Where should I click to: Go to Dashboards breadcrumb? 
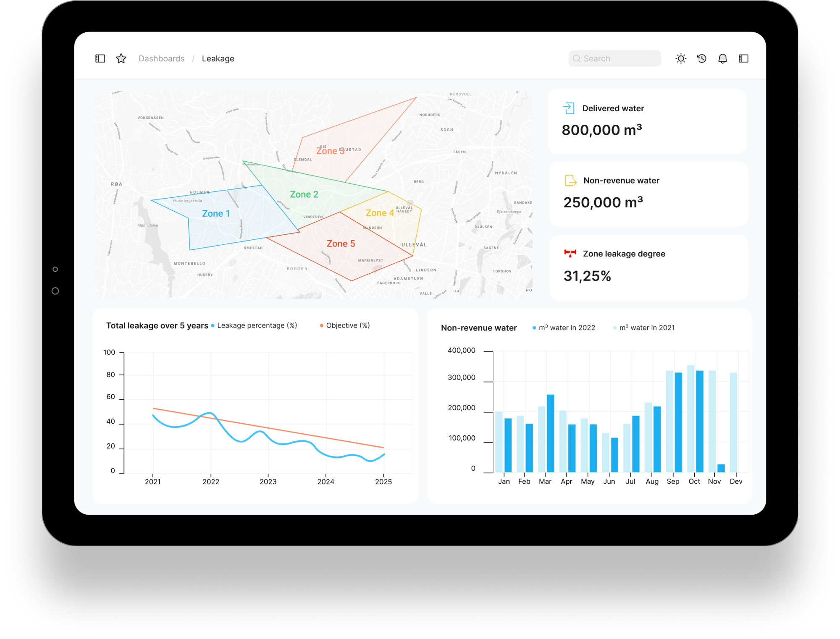pos(161,58)
